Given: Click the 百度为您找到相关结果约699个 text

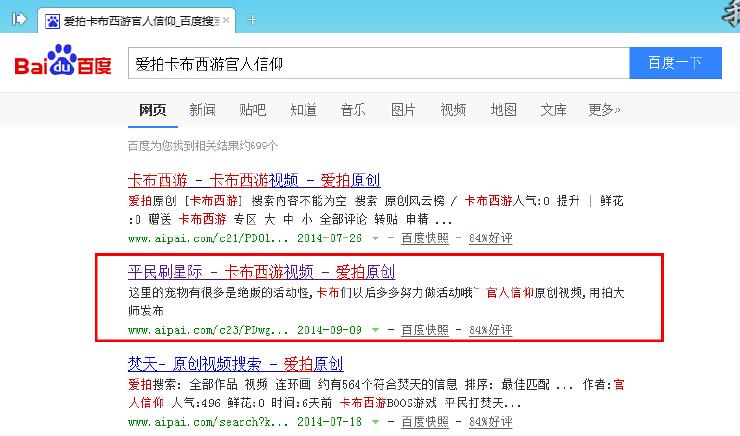Looking at the screenshot, I should (x=203, y=146).
